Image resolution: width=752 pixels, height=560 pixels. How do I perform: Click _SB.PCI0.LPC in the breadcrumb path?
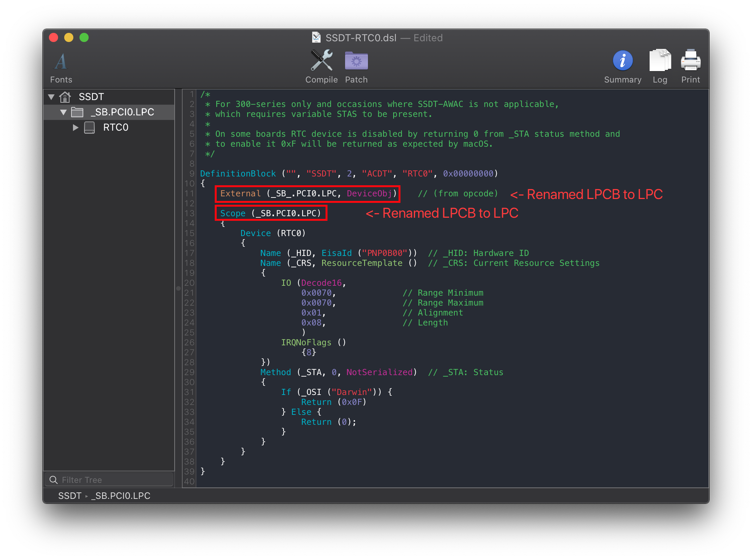[122, 496]
